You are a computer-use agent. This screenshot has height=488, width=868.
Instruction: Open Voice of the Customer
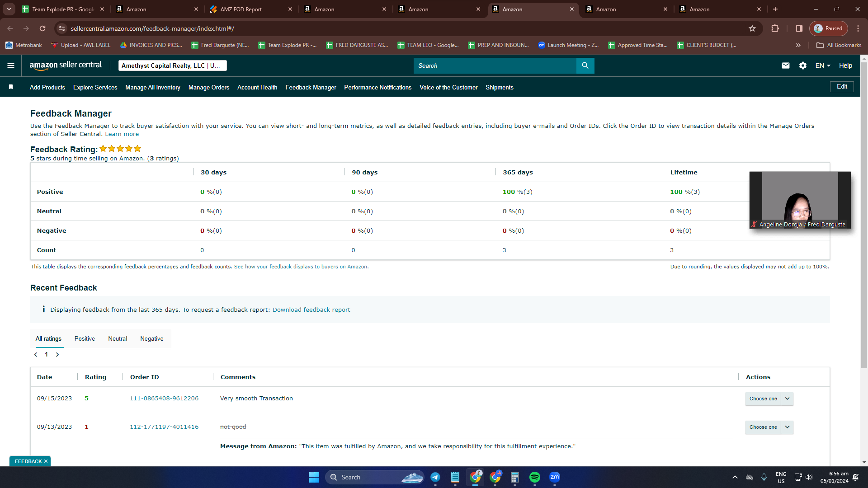click(x=448, y=87)
